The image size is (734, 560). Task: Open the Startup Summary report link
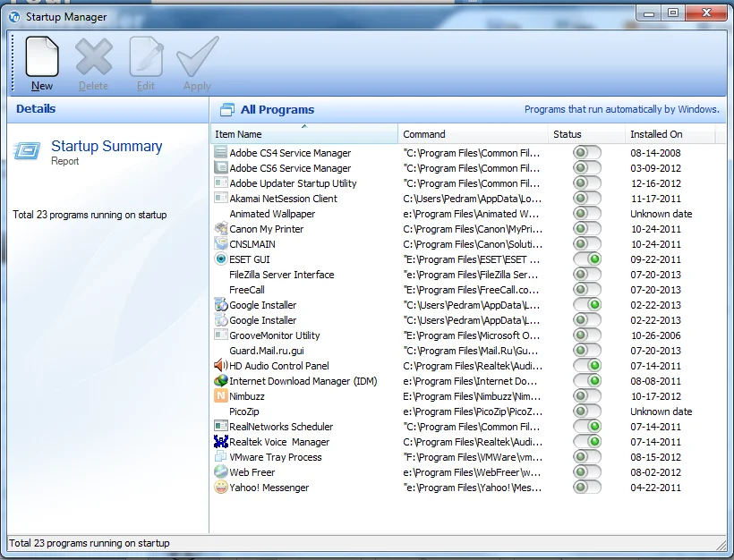click(x=107, y=146)
